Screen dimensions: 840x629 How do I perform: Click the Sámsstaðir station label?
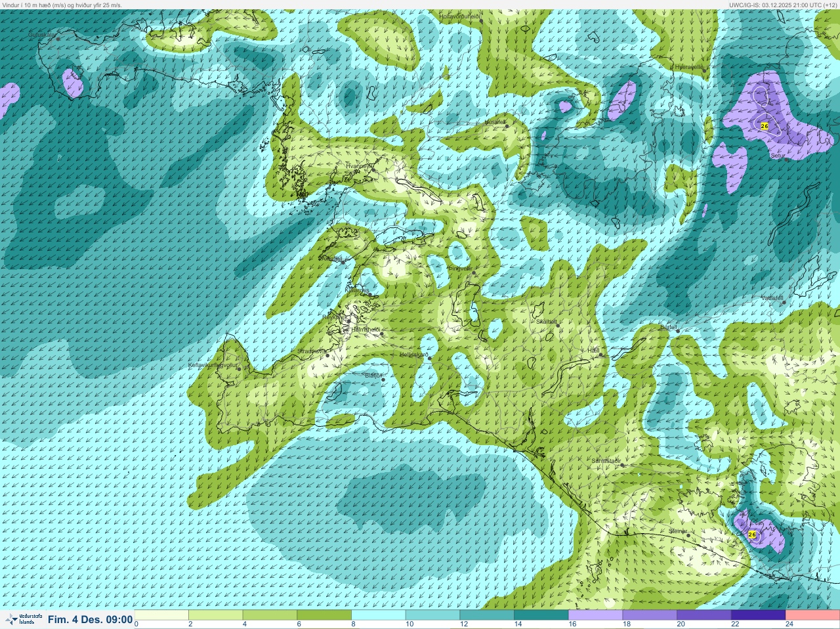coord(606,461)
